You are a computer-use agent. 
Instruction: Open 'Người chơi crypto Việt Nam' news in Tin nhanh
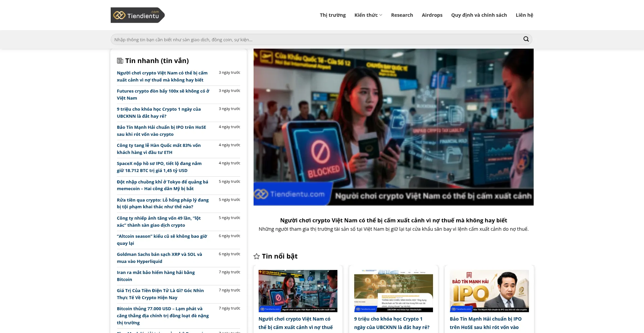coord(162,76)
